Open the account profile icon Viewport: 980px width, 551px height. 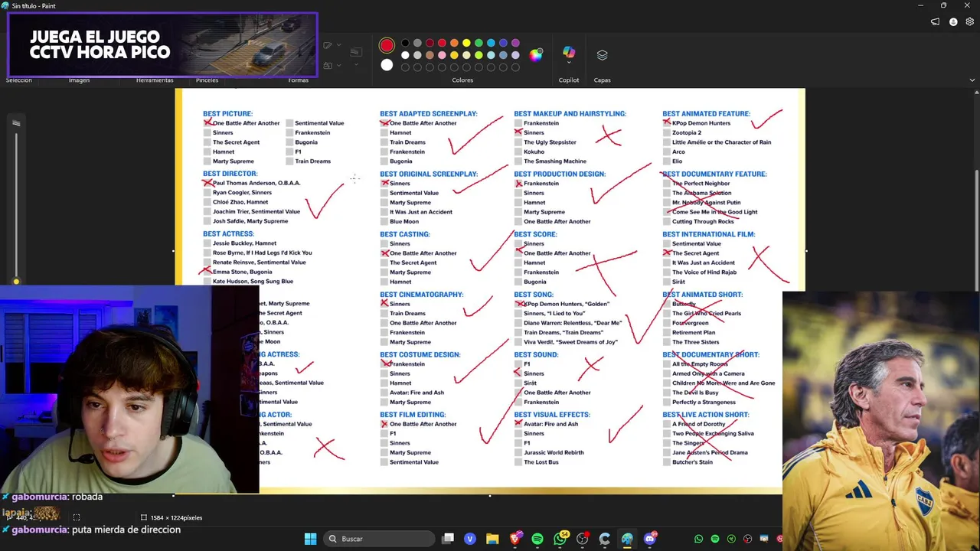click(x=953, y=22)
